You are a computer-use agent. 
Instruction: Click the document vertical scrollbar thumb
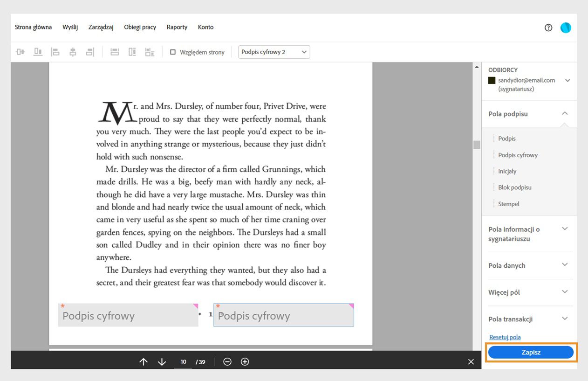click(x=477, y=145)
